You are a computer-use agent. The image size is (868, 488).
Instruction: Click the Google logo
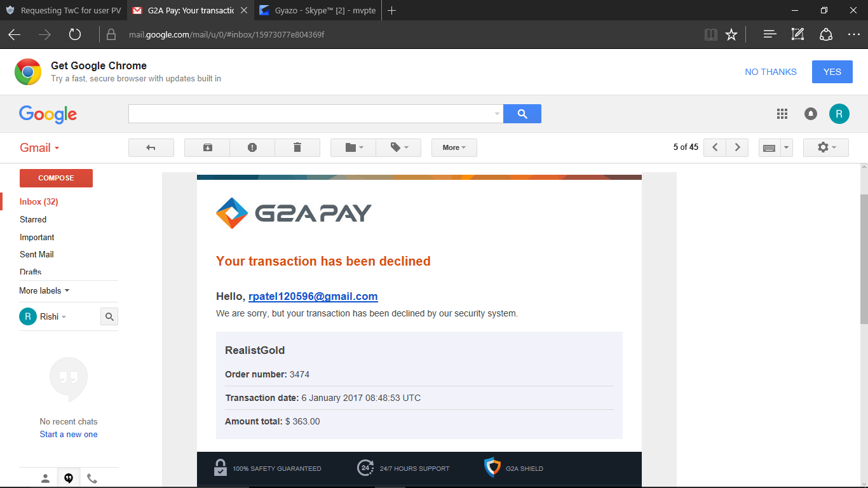48,114
